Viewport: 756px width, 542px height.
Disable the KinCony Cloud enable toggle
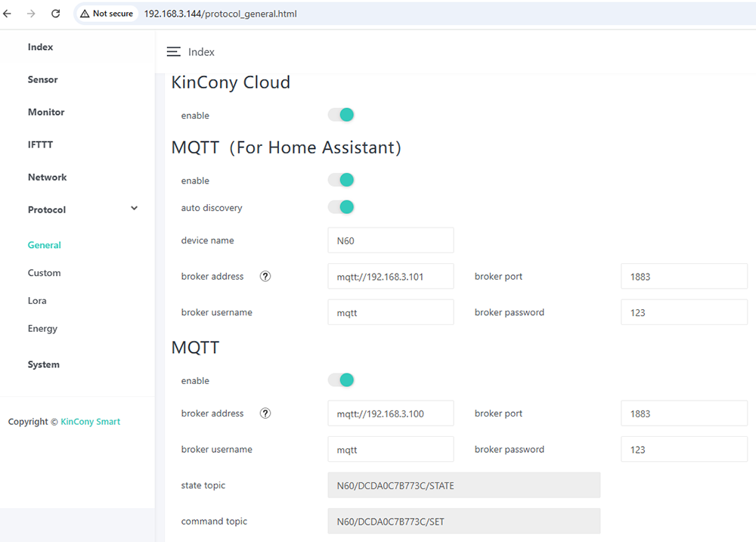[x=342, y=115]
